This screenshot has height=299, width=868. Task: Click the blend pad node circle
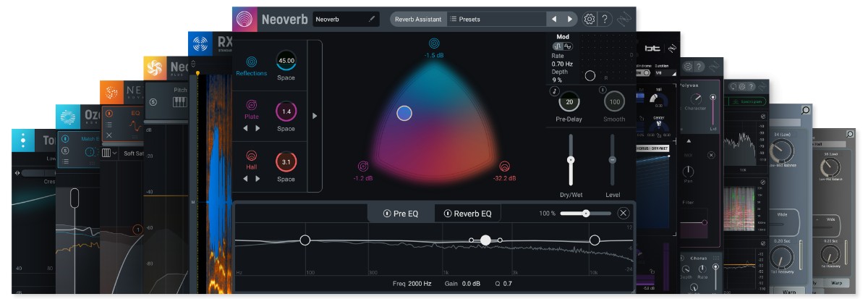pyautogui.click(x=404, y=112)
